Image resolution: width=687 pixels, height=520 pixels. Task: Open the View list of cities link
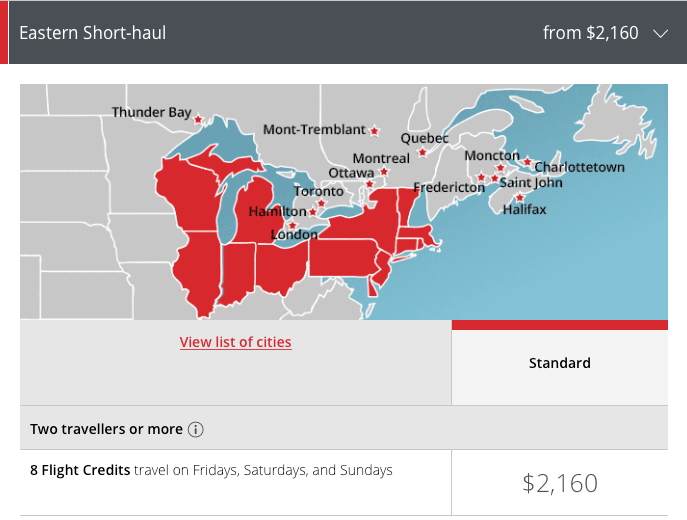[x=235, y=342]
